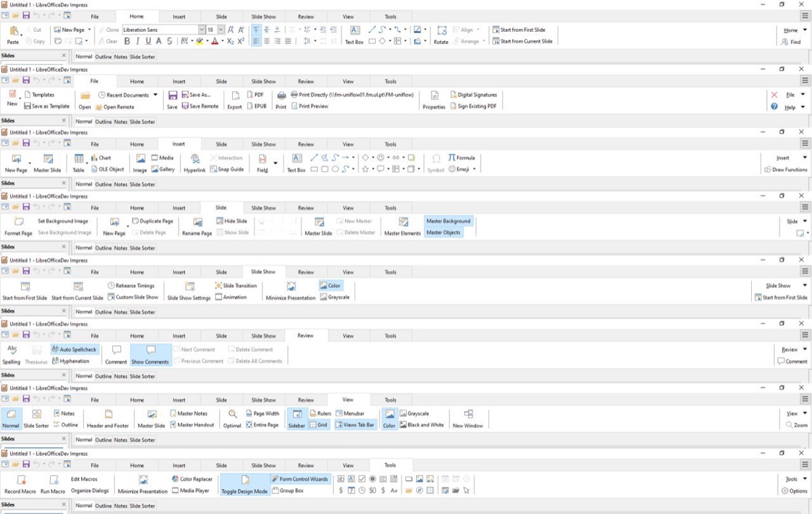Viewport: 812px width, 514px height.
Task: Toggle Form Control Wizards in Tools ribbon
Action: 300,479
